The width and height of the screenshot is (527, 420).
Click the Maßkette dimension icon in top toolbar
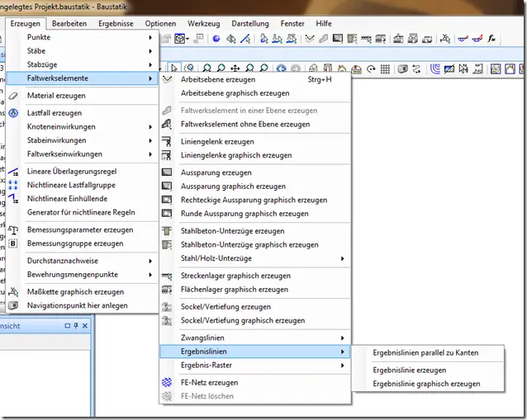pos(445,39)
